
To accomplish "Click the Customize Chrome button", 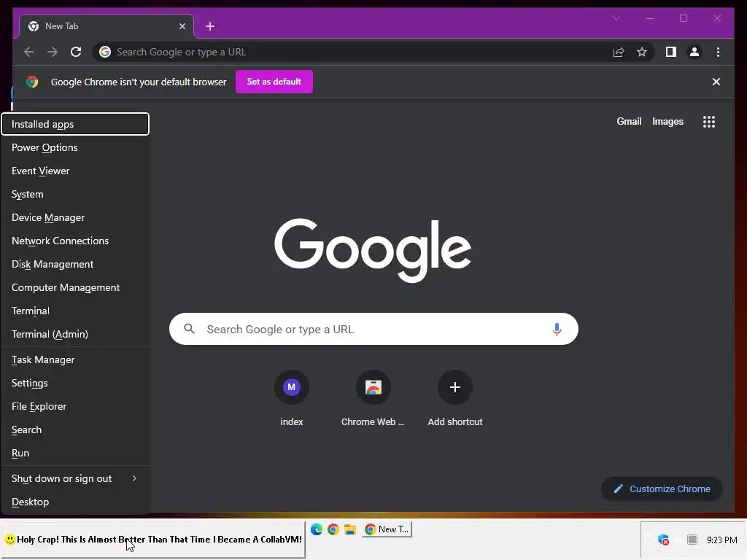I will click(661, 489).
